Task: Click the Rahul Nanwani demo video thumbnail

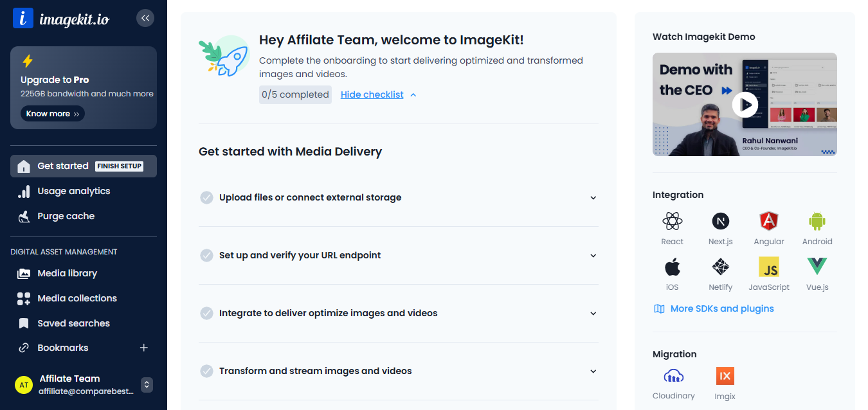Action: pos(745,104)
